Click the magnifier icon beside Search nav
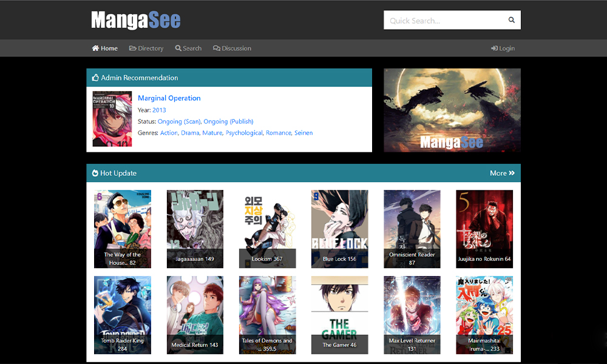Image resolution: width=607 pixels, height=364 pixels. (178, 49)
